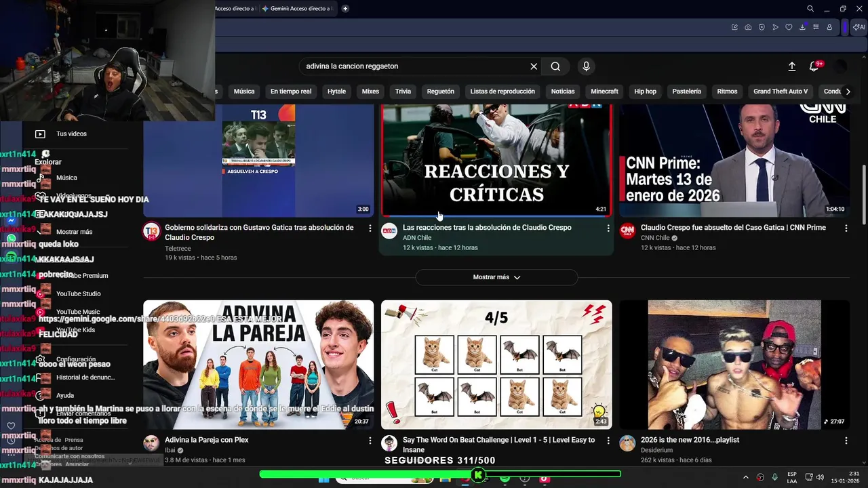Open Desiderium channel avatar

[x=627, y=443]
